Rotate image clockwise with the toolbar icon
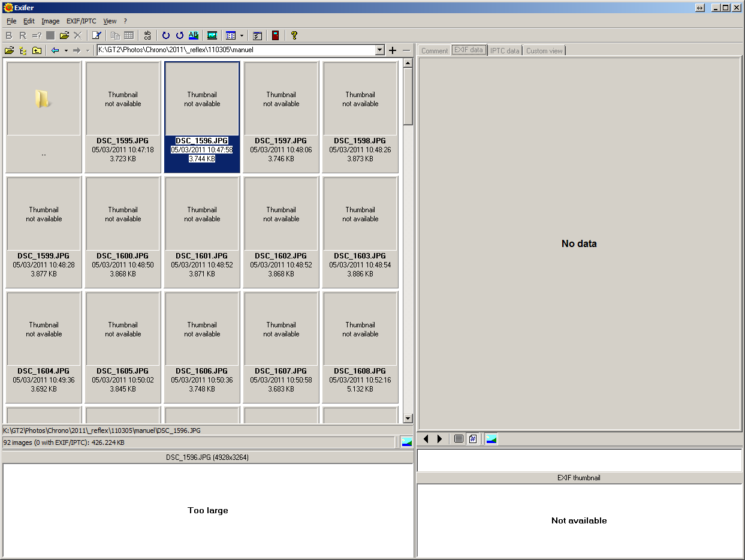This screenshot has width=745, height=560. tap(166, 35)
